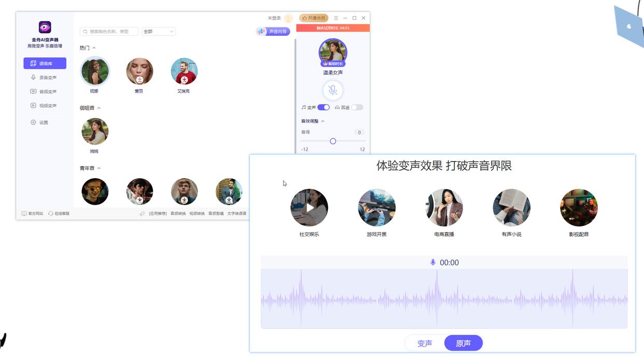The image size is (644, 360).
Task: Click the 开通会员 button
Action: (314, 18)
